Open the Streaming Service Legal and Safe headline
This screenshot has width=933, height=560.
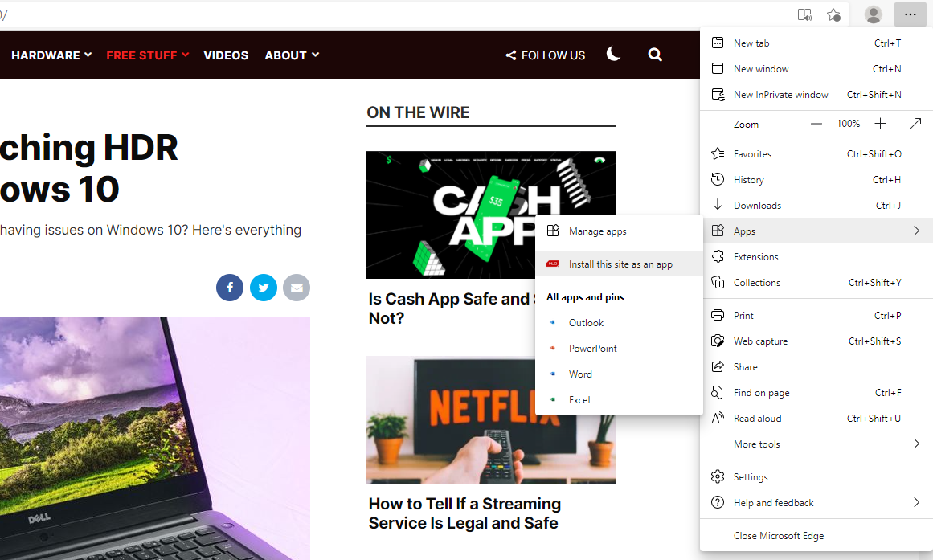click(x=464, y=513)
